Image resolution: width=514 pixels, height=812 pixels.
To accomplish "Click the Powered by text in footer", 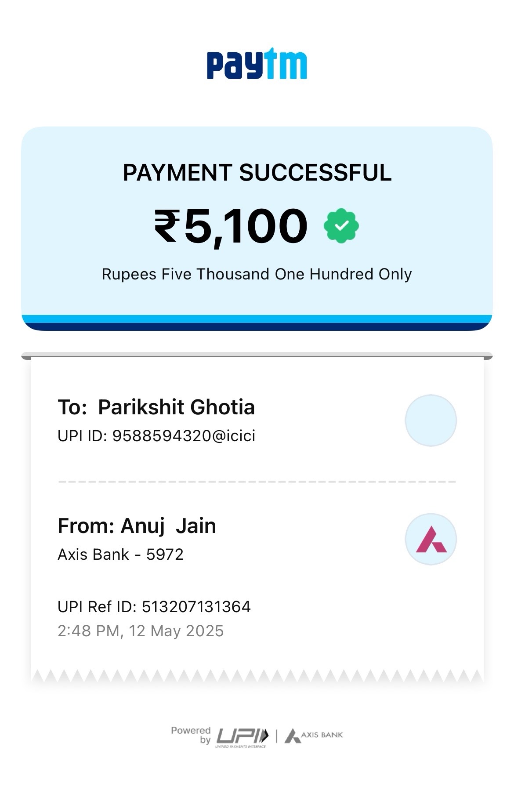I will 191,735.
